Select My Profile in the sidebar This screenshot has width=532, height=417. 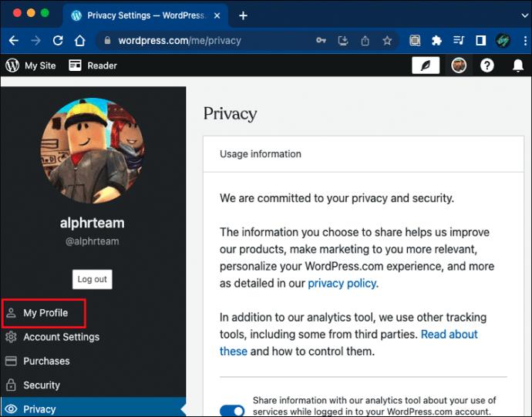[45, 313]
